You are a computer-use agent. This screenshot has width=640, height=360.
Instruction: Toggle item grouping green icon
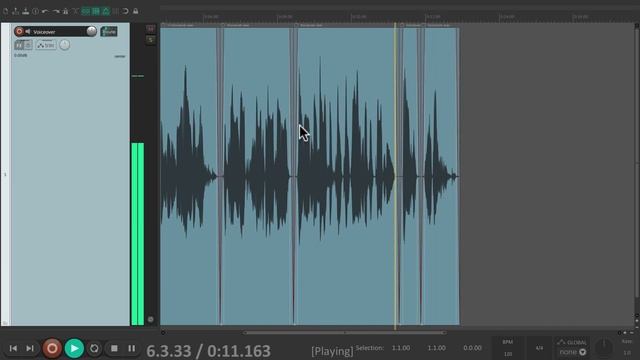(x=85, y=11)
